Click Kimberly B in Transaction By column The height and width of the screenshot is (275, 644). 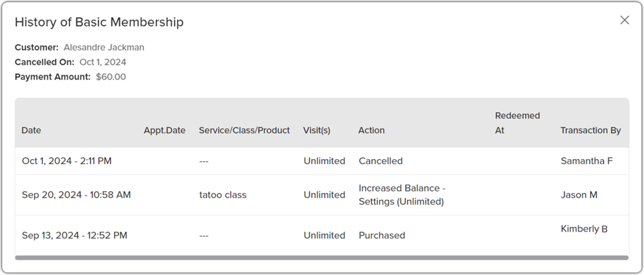coord(584,229)
